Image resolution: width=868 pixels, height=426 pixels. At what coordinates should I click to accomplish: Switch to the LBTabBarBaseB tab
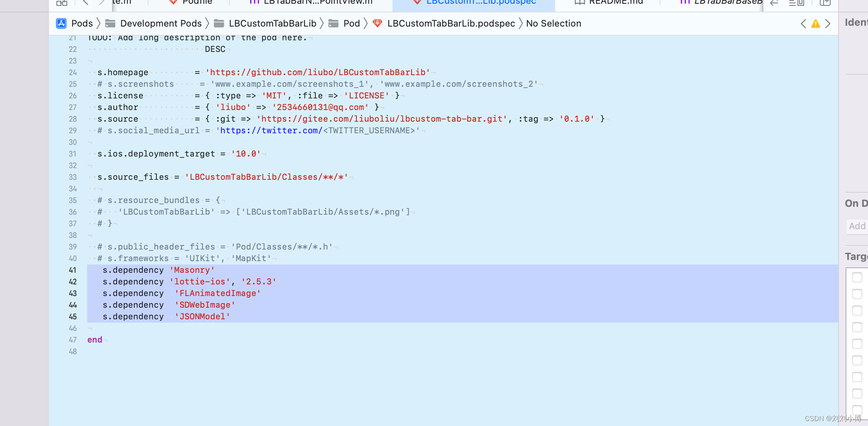coord(722,2)
